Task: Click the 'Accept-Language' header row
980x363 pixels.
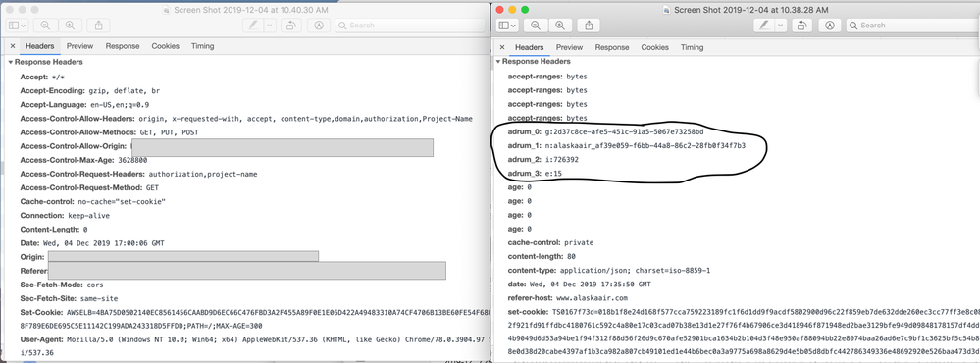Action: 84,104
